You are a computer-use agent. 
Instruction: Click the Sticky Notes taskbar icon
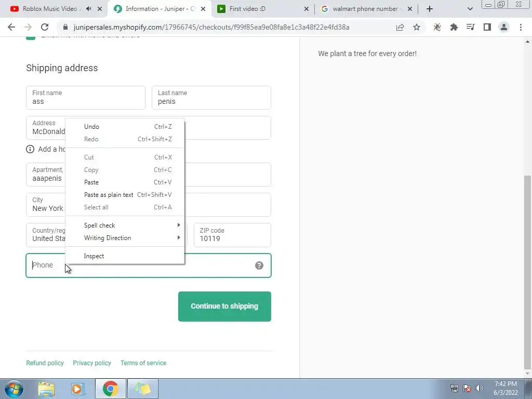click(x=142, y=389)
